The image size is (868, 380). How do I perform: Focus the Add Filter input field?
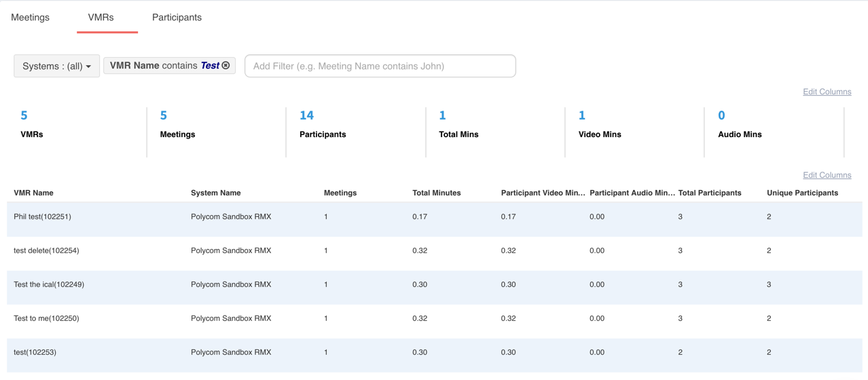(380, 66)
